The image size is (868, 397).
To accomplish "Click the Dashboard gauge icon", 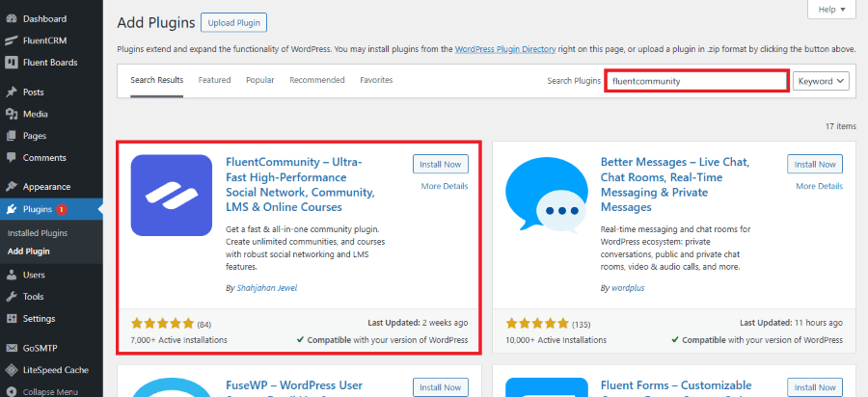I will click(x=11, y=19).
